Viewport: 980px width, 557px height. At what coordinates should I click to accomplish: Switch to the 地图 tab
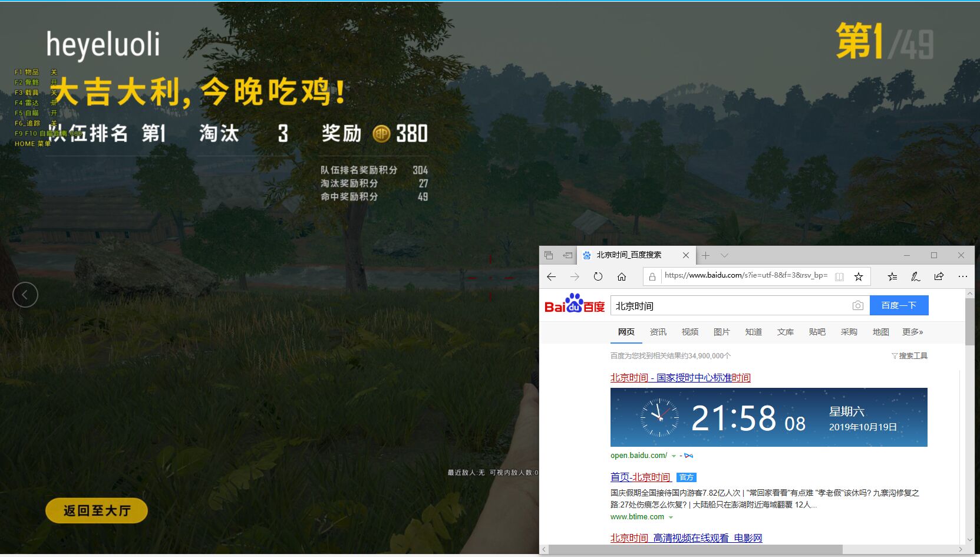[880, 332]
